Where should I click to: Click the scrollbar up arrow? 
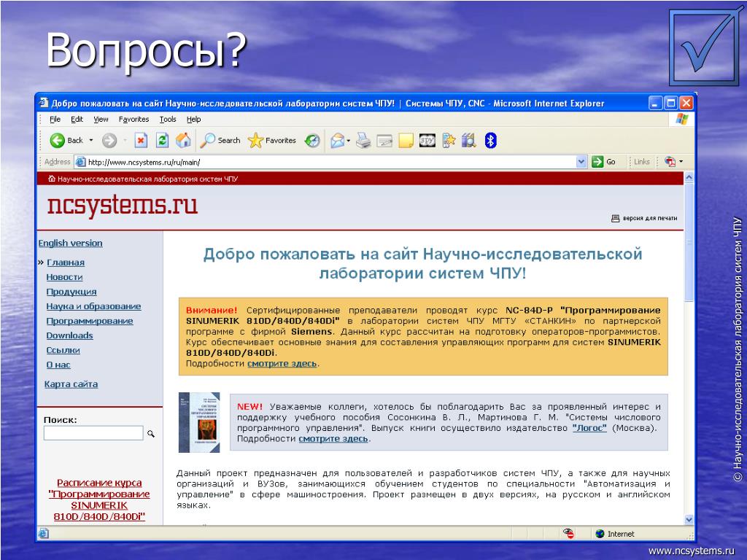tap(689, 178)
